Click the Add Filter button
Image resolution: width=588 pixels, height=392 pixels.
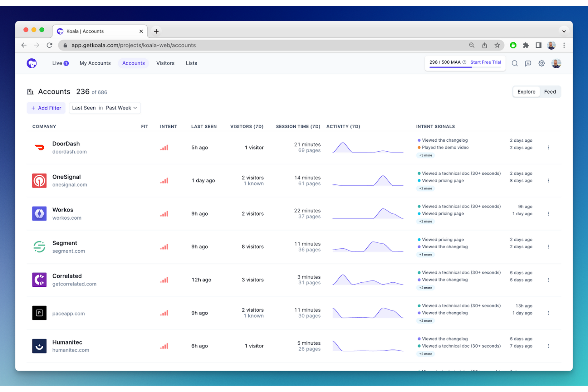click(x=46, y=108)
